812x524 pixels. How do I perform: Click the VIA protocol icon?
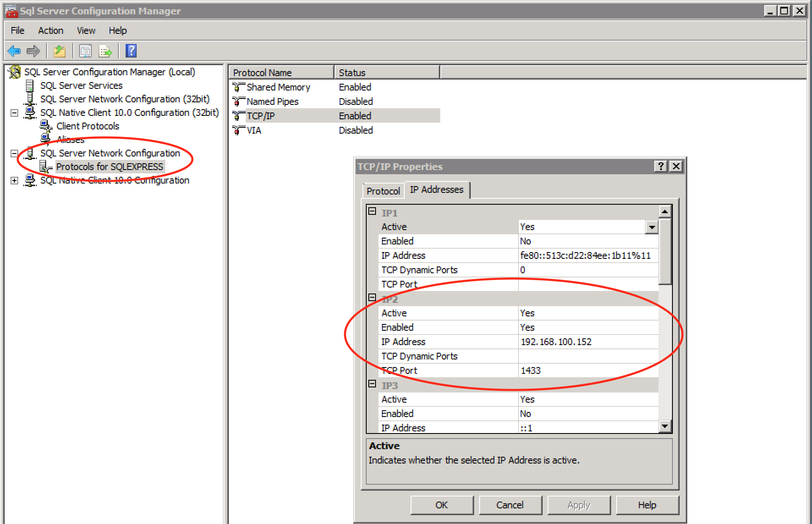coord(239,130)
